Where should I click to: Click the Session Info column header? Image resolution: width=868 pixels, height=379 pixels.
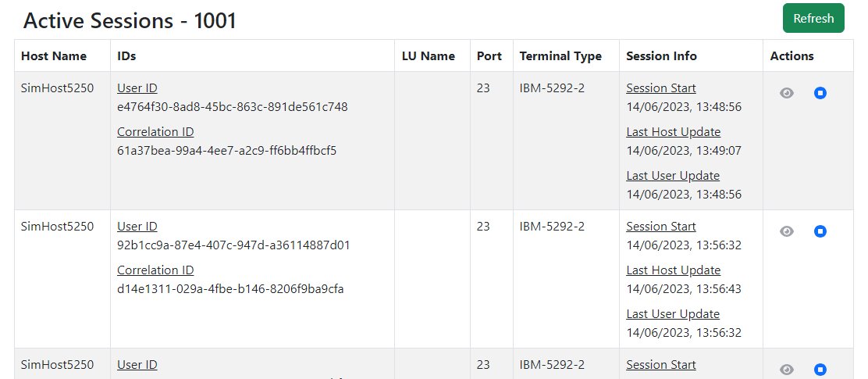[x=661, y=56]
